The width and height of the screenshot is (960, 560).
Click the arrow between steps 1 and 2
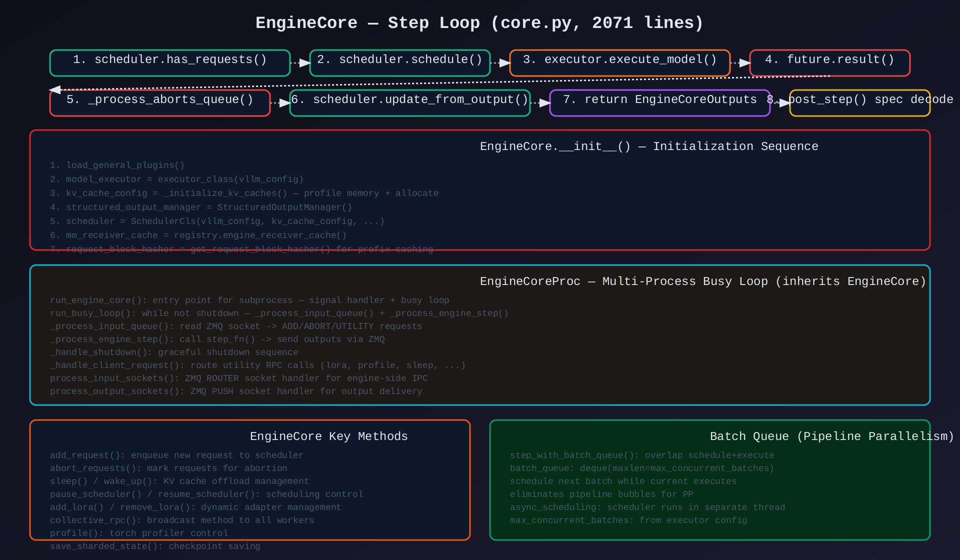click(300, 63)
